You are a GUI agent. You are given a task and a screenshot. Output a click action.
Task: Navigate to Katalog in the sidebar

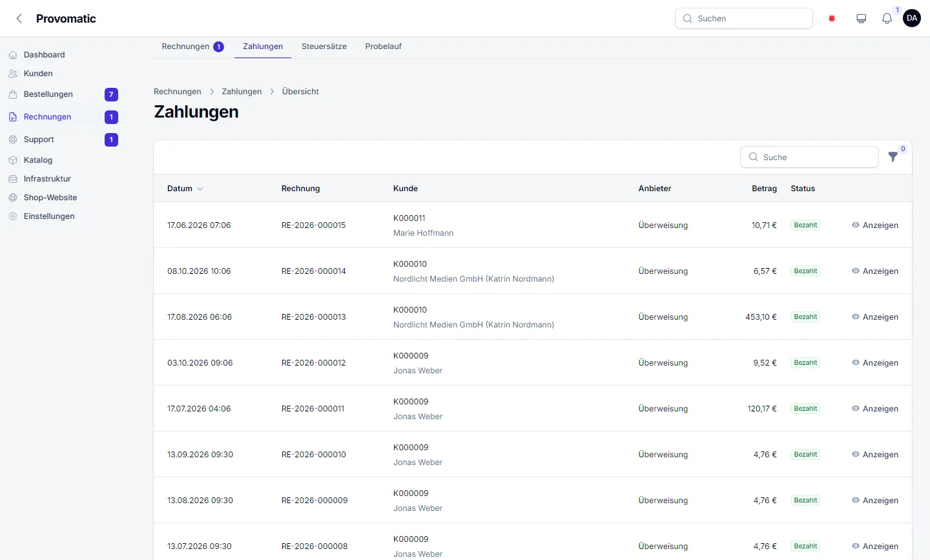[x=38, y=160]
